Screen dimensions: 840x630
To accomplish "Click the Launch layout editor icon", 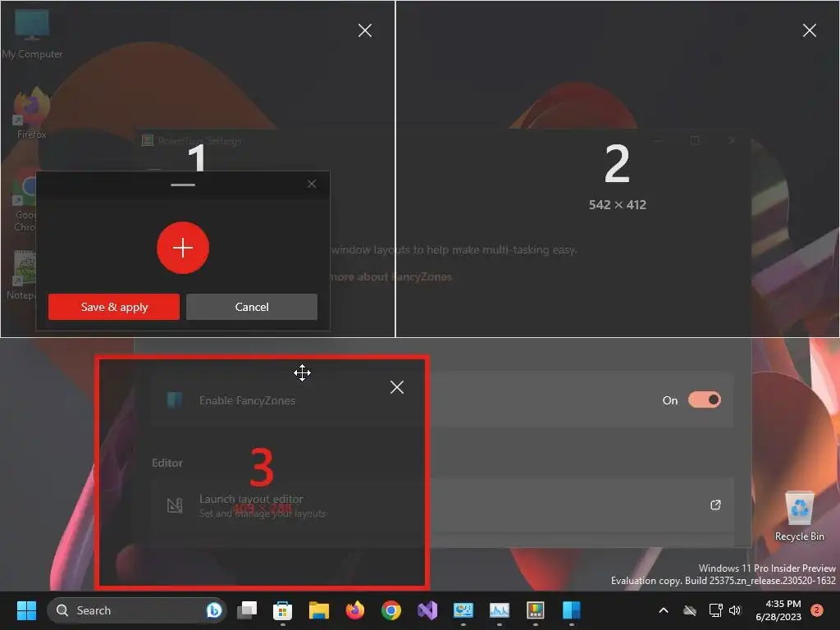I will coord(175,504).
